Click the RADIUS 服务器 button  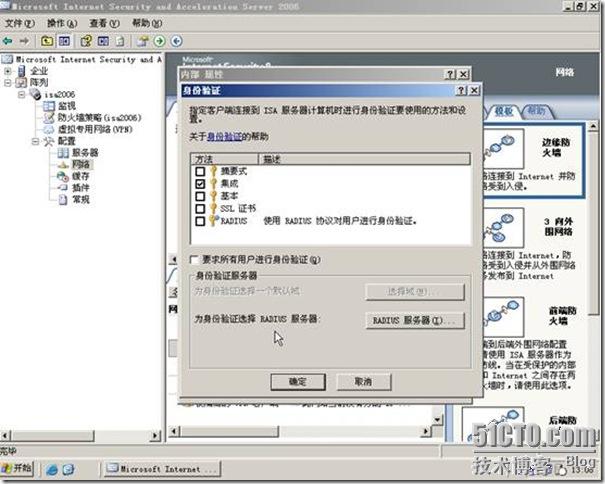415,320
